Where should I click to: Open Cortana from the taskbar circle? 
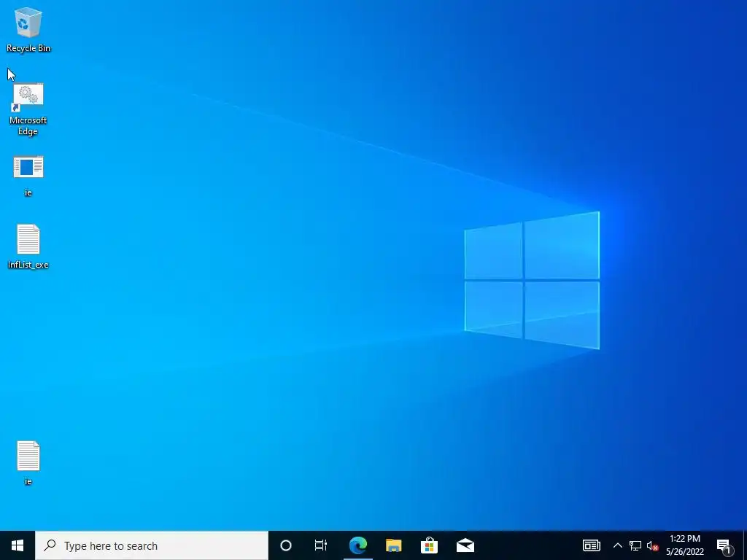(286, 545)
